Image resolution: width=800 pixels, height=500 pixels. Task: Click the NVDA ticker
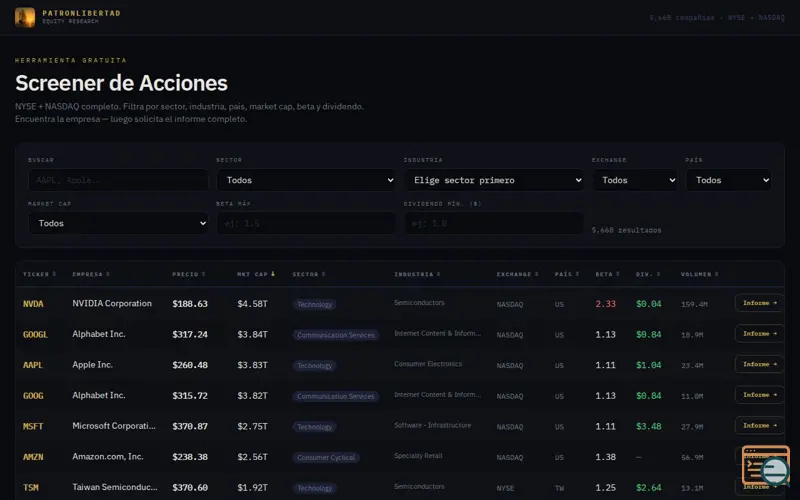coord(33,304)
